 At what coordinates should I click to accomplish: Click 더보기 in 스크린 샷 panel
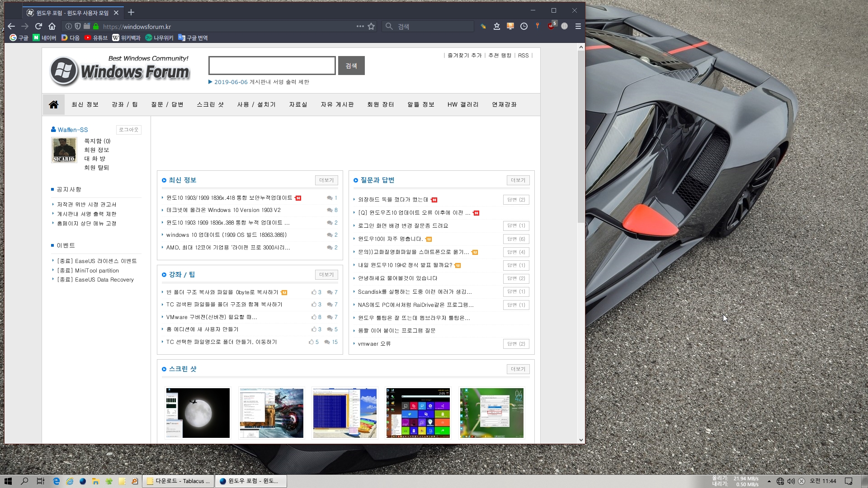tap(518, 369)
